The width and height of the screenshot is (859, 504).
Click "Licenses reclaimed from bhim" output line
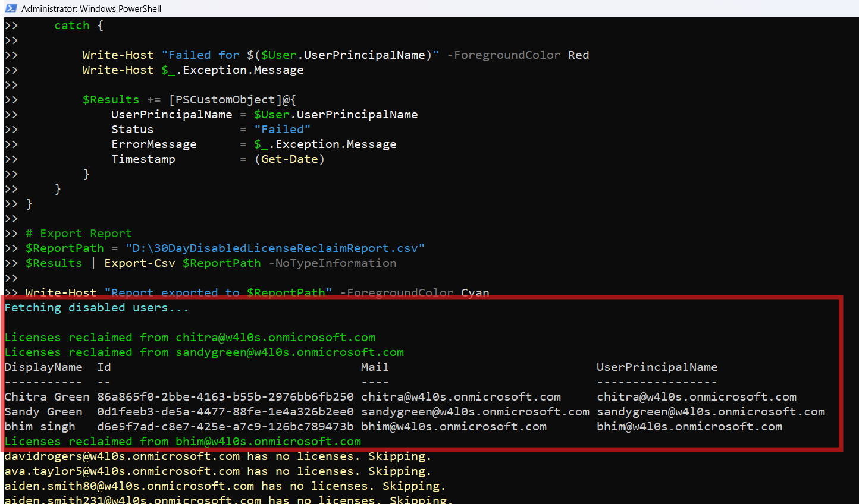[x=183, y=442]
